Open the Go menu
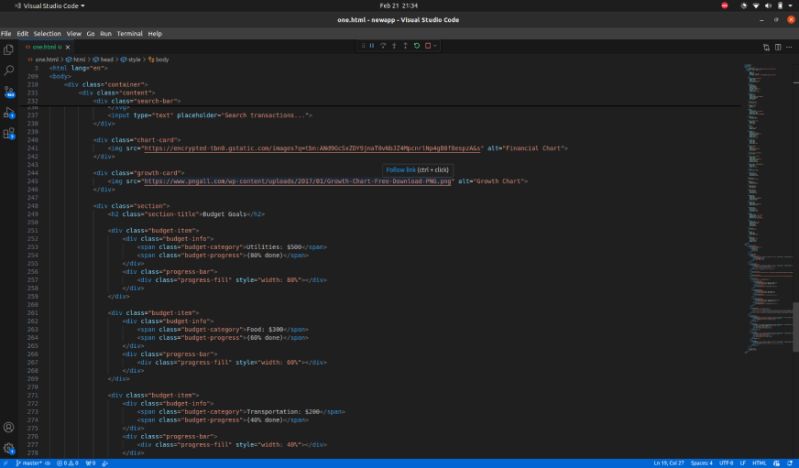This screenshot has height=468, width=799. [x=91, y=34]
